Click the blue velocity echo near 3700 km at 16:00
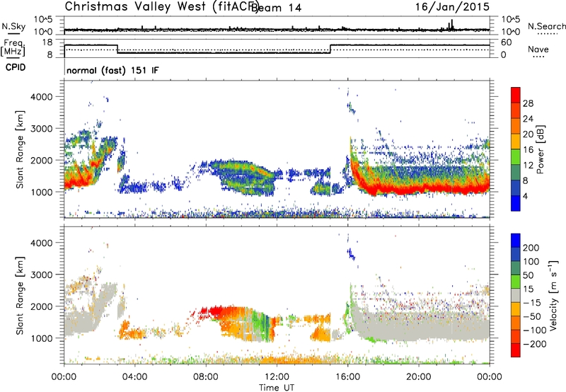 coord(351,254)
